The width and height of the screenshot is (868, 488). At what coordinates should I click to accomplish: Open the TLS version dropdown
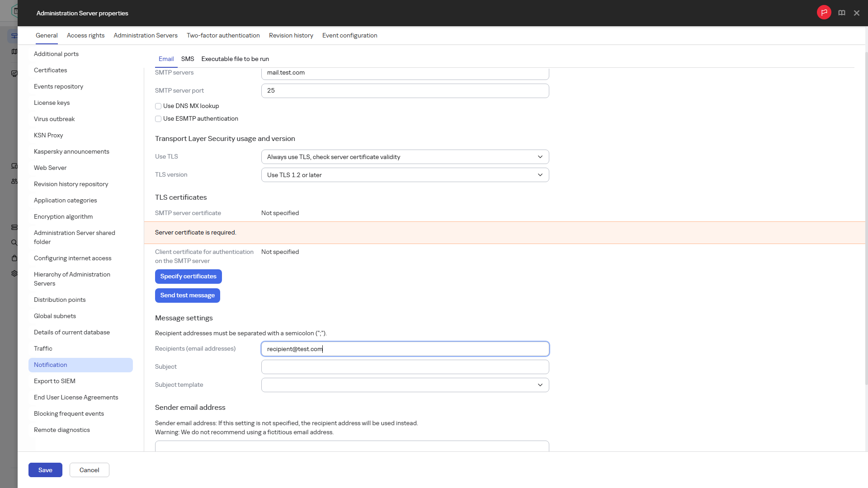click(405, 175)
